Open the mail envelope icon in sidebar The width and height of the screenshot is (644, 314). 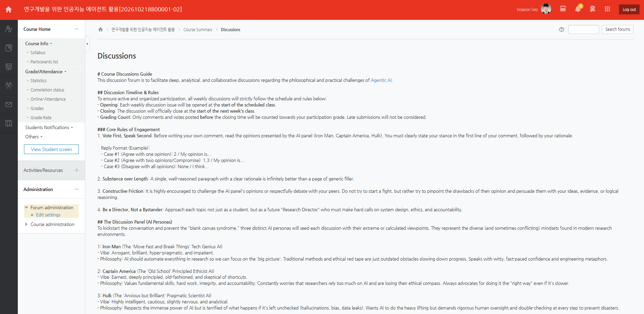pyautogui.click(x=9, y=104)
